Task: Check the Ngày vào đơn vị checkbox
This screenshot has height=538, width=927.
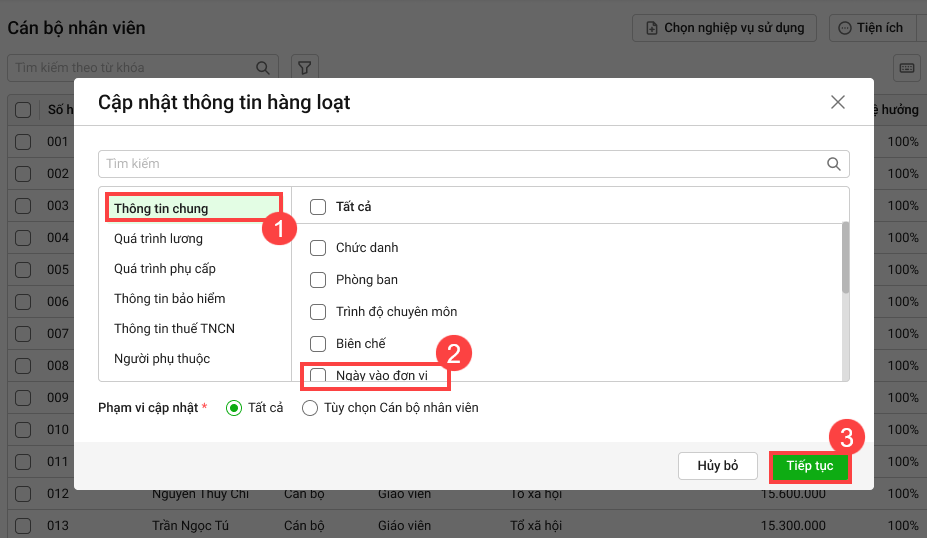Action: pos(318,376)
